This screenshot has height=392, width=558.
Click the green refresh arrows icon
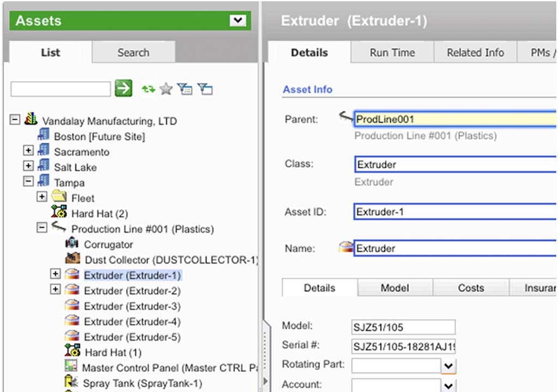tap(148, 89)
